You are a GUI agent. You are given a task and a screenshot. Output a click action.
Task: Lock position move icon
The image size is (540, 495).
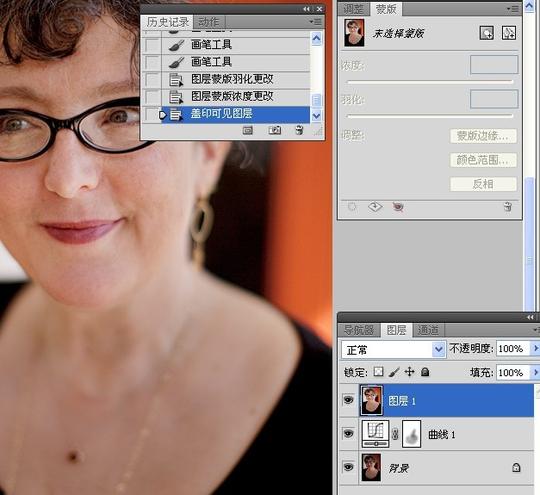click(409, 372)
